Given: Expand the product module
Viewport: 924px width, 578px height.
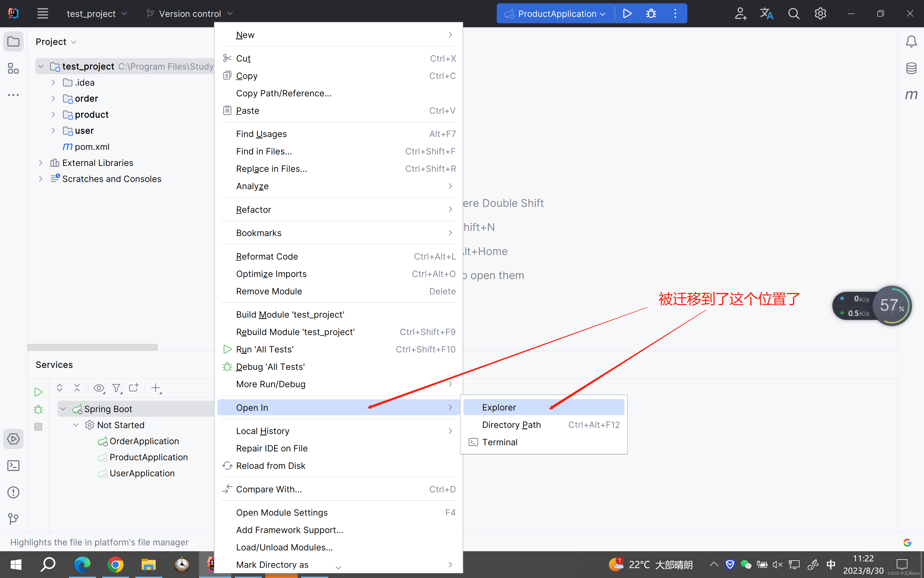Looking at the screenshot, I should point(53,115).
